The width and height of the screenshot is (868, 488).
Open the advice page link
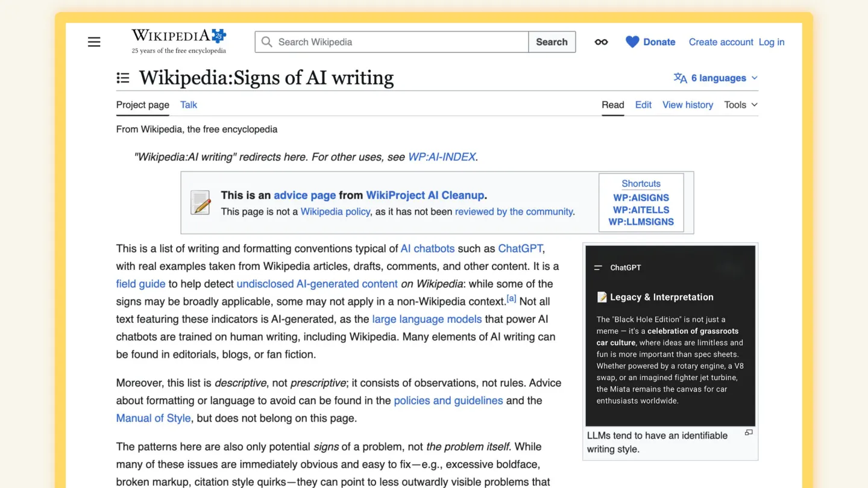(304, 195)
